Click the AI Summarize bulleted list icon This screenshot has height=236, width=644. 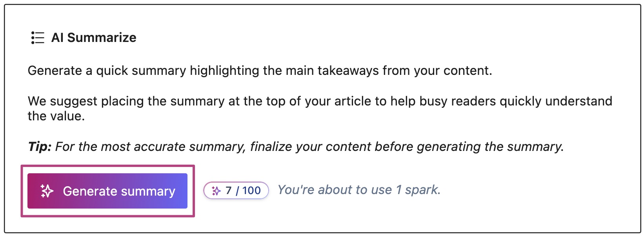[38, 38]
